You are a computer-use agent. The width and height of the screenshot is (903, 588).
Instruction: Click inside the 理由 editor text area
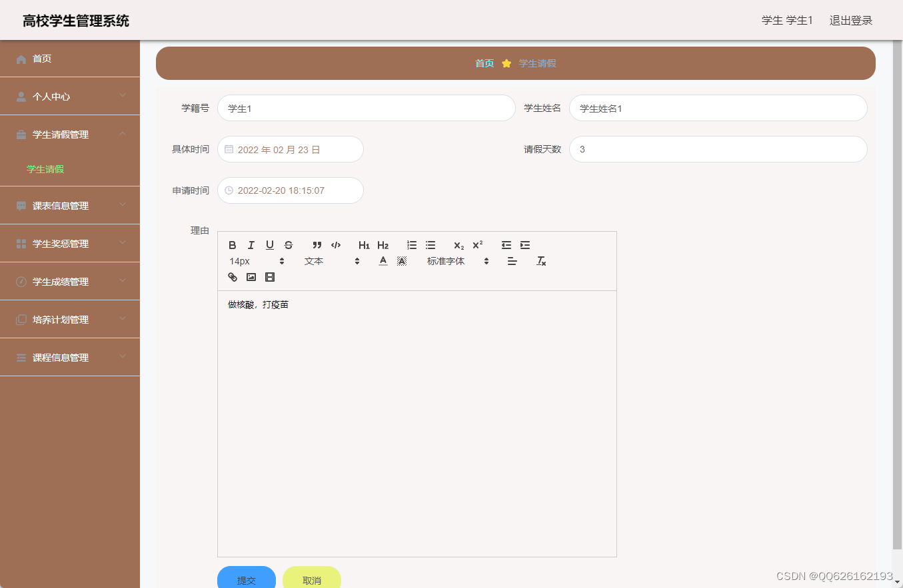(417, 424)
